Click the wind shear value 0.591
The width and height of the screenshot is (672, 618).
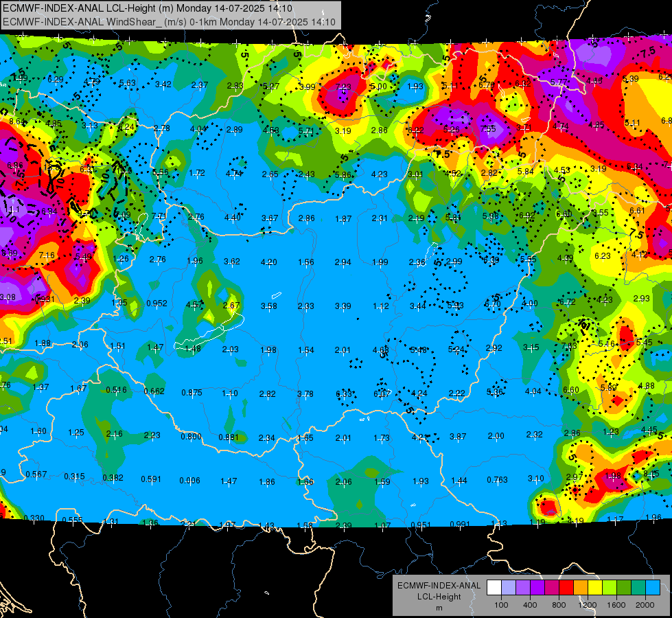pyautogui.click(x=151, y=479)
